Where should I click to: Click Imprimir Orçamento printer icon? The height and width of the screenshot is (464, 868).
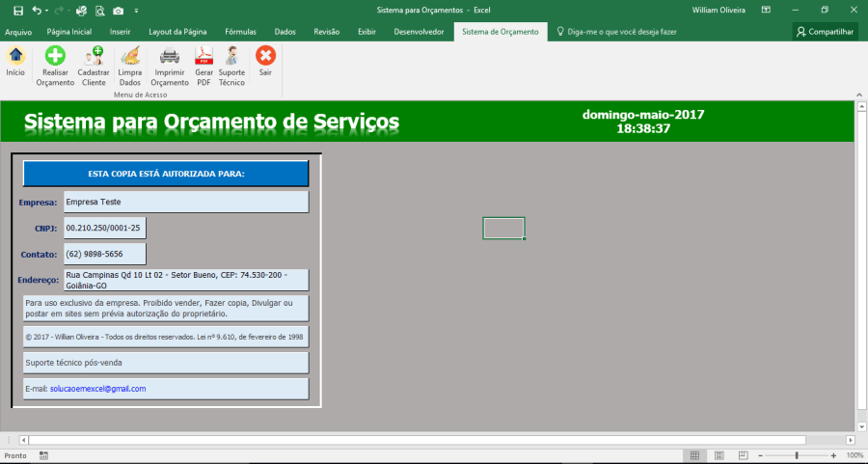(x=170, y=55)
